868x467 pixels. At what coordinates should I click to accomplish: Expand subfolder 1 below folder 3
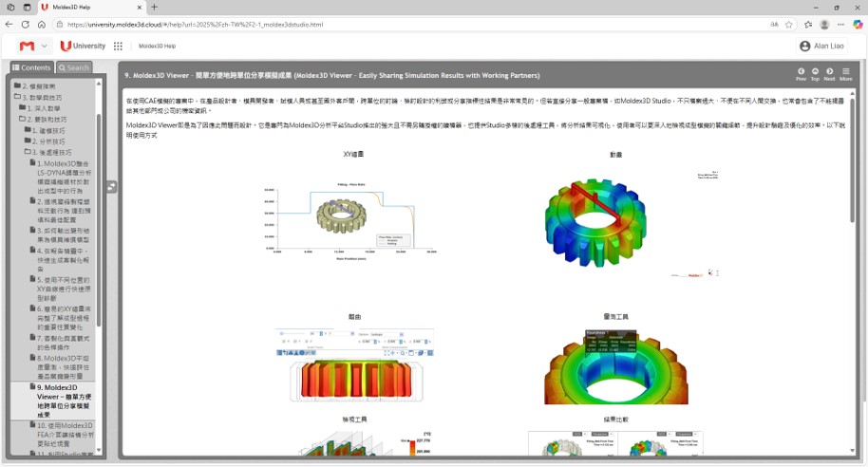click(23, 108)
